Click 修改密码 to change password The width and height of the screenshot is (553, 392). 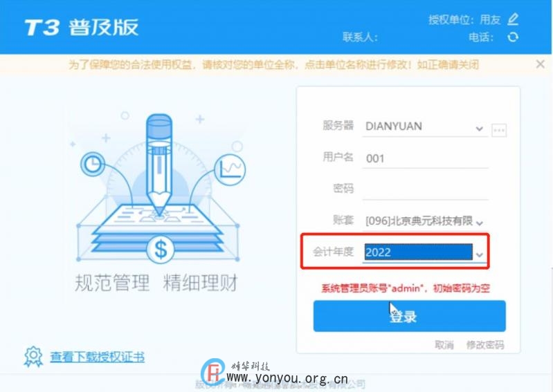pos(485,345)
